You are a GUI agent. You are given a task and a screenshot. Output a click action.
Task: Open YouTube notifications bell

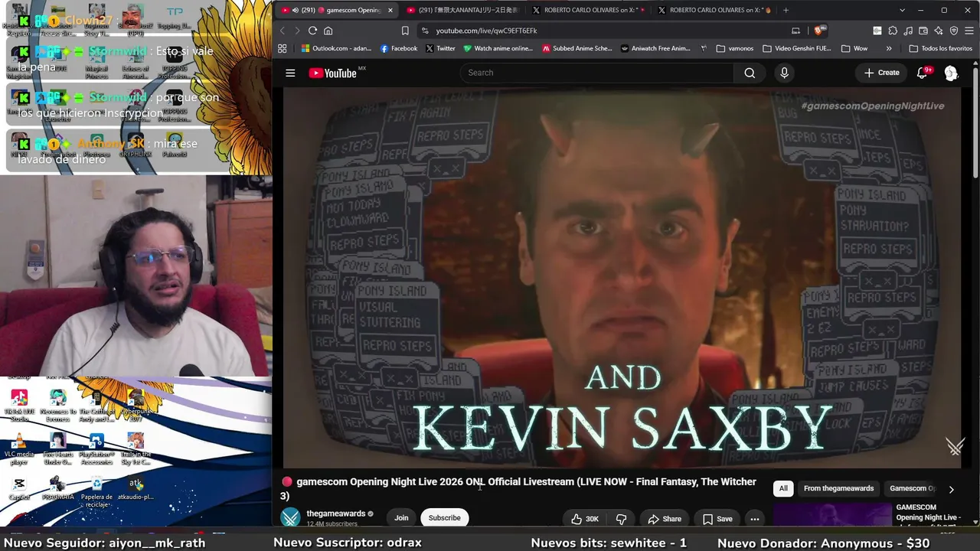click(923, 73)
